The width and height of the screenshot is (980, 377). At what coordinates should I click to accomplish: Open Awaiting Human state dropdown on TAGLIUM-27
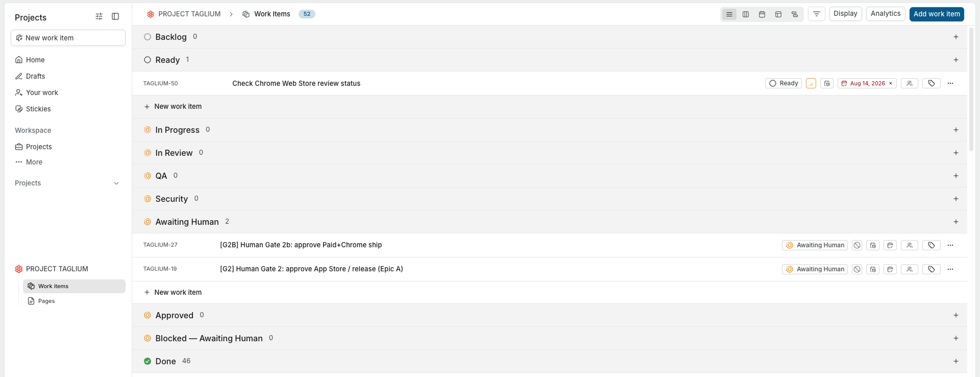[815, 245]
